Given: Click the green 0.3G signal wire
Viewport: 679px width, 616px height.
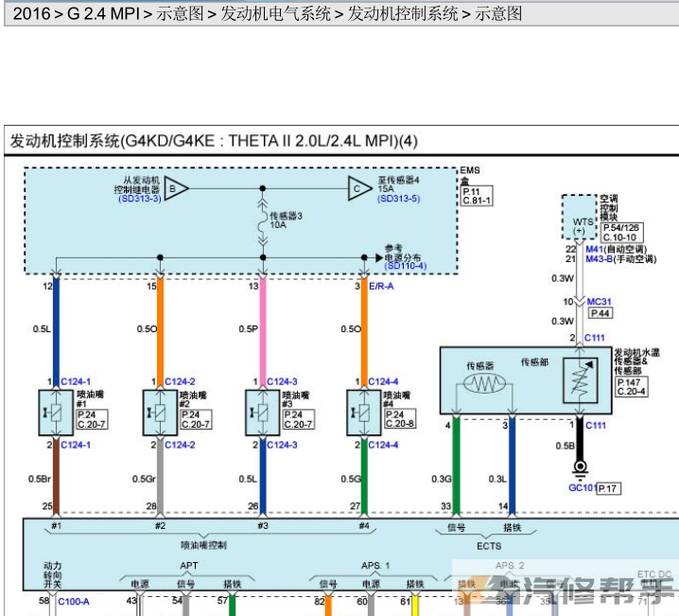Looking at the screenshot, I should click(x=456, y=466).
